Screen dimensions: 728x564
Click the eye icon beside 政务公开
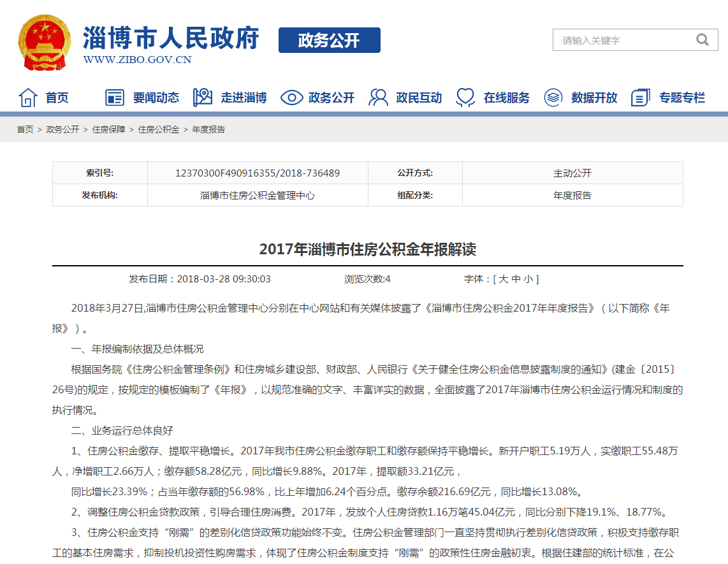(291, 98)
